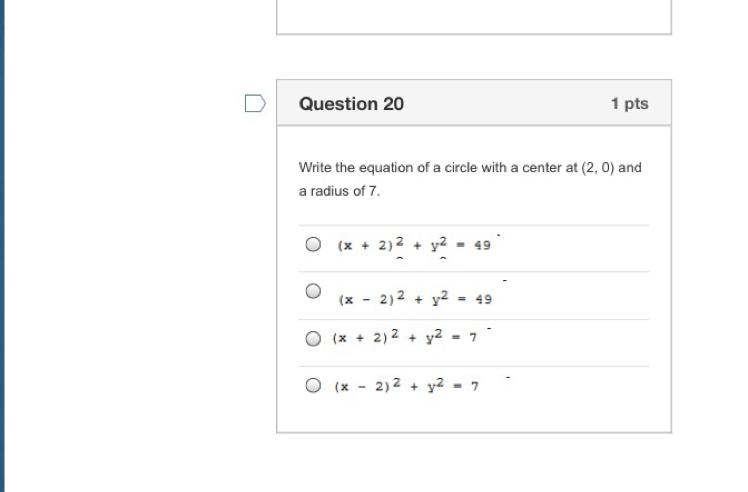Click the "Question 20" heading

coord(351,104)
